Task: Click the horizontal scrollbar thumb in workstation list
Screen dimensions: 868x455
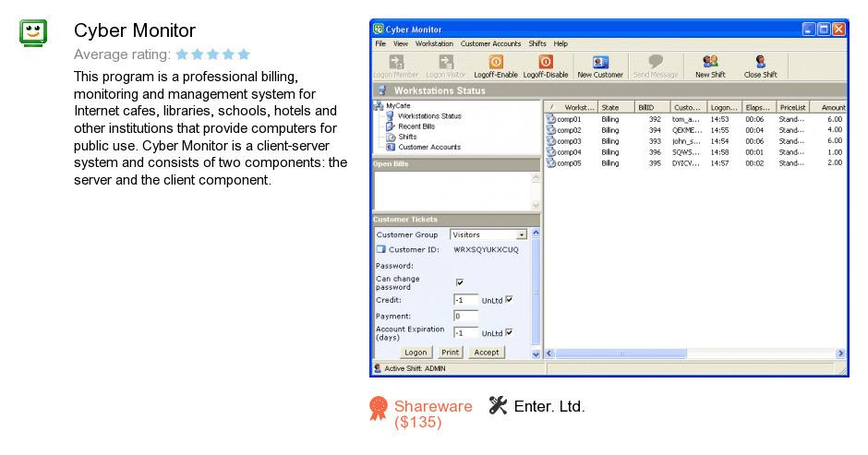Action: (x=621, y=353)
